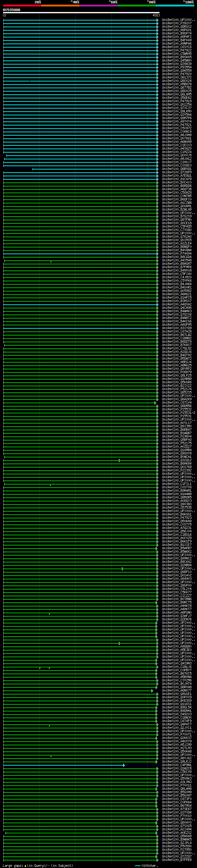The height and width of the screenshot is (868, 197).
Task: Select the UniRef100_P15532 label
Action: [177, 410]
